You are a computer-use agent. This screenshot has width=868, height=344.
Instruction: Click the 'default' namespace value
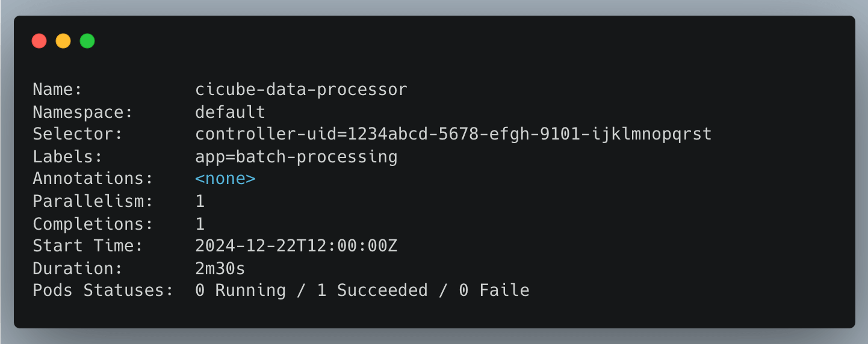[x=230, y=112]
